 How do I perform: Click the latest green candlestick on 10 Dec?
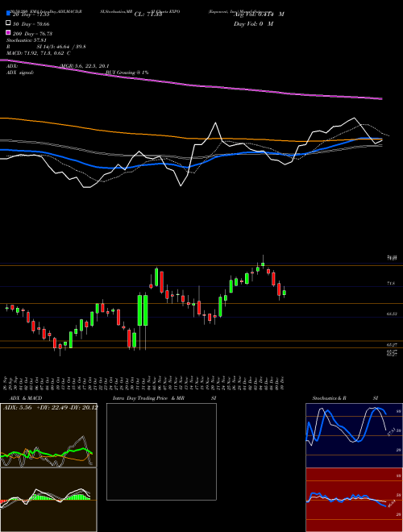click(x=285, y=293)
